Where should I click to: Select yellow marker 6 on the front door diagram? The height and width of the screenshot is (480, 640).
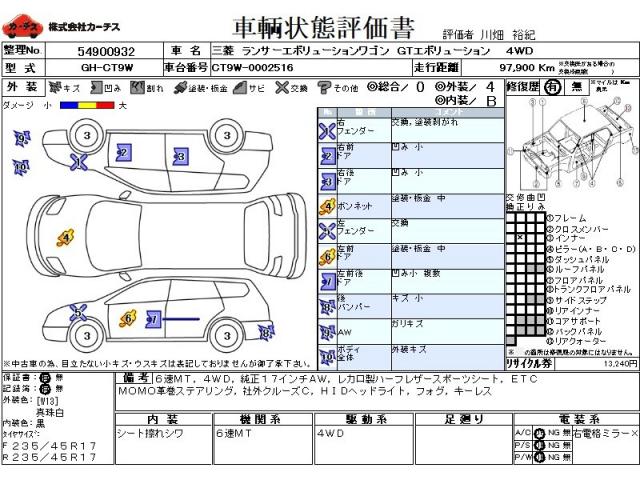(128, 319)
